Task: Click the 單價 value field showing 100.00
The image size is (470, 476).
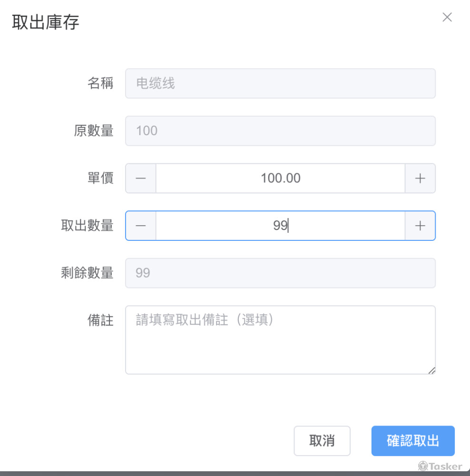Action: click(x=280, y=178)
